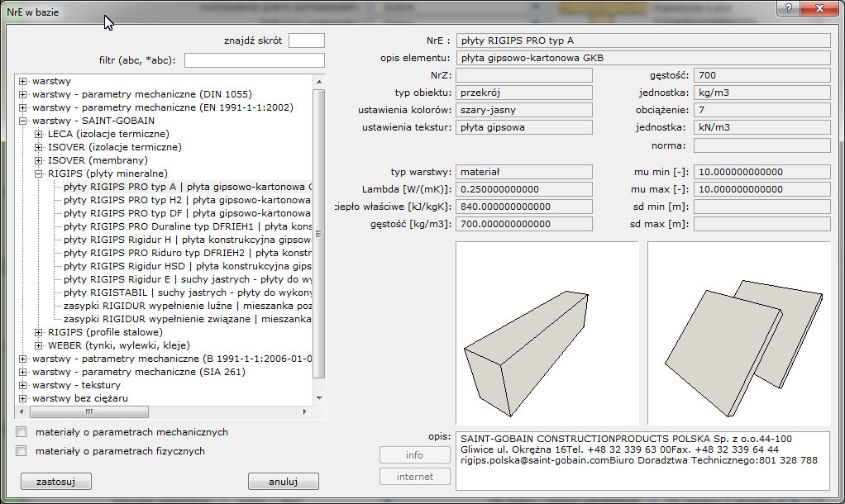
Task: Click the tree's vertical scrollbar thumb
Action: point(319,234)
